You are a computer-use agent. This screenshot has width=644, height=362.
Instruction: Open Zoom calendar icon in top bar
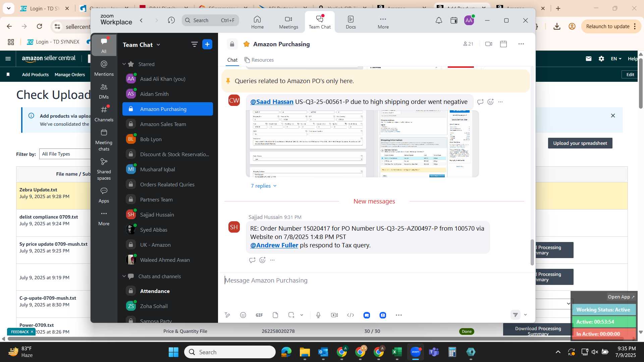point(454,20)
